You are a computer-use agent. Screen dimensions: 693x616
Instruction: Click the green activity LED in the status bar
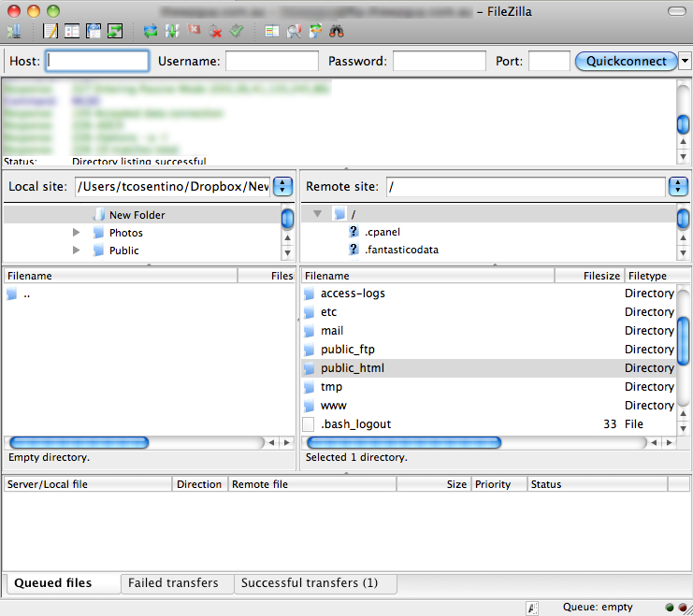(x=670, y=608)
